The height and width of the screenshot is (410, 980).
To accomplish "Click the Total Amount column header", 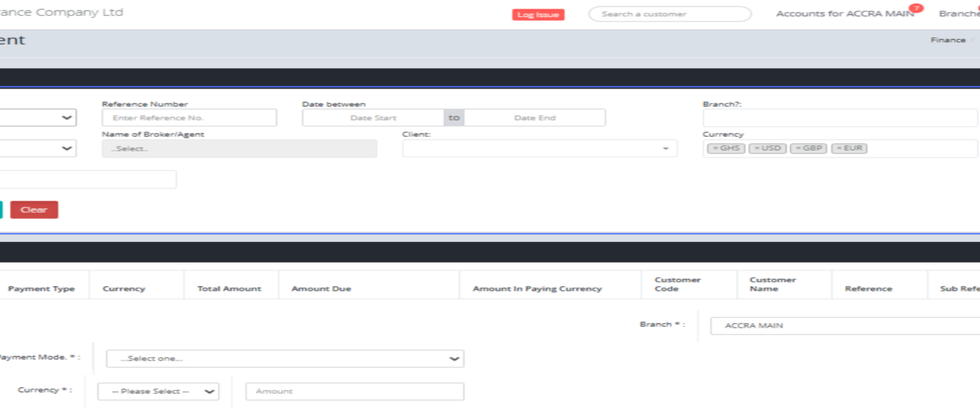I will tap(229, 289).
